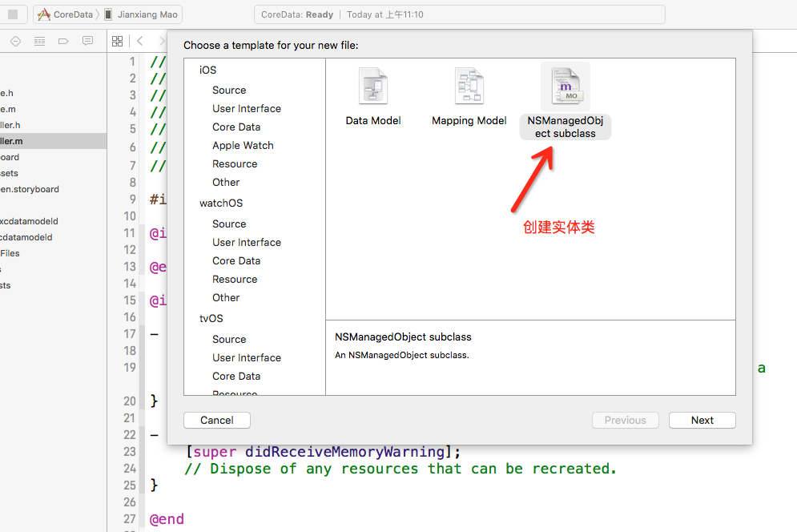Select Source under watchOS
The width and height of the screenshot is (797, 532).
(x=229, y=224)
